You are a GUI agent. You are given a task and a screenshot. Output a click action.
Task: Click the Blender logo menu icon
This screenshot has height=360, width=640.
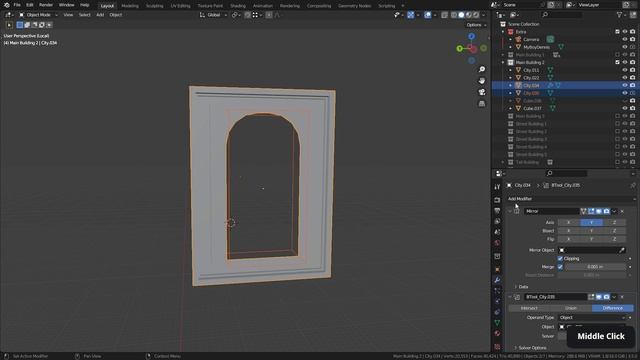coord(6,5)
